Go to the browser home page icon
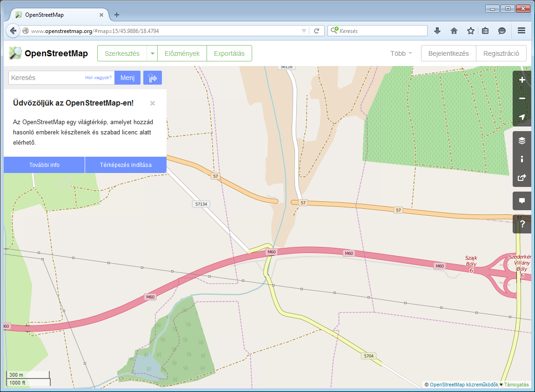Viewport: 535px width, 392px height. pyautogui.click(x=454, y=31)
